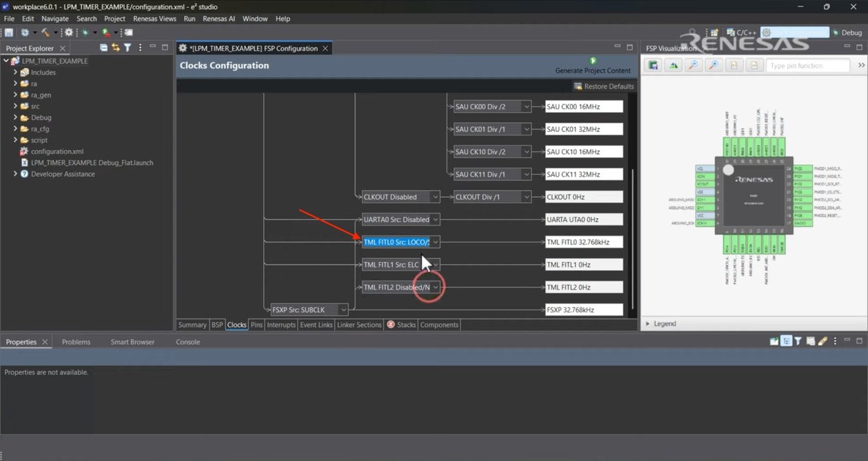Click filter icon in Properties view toolbar
The image size is (868, 461).
[x=798, y=341]
